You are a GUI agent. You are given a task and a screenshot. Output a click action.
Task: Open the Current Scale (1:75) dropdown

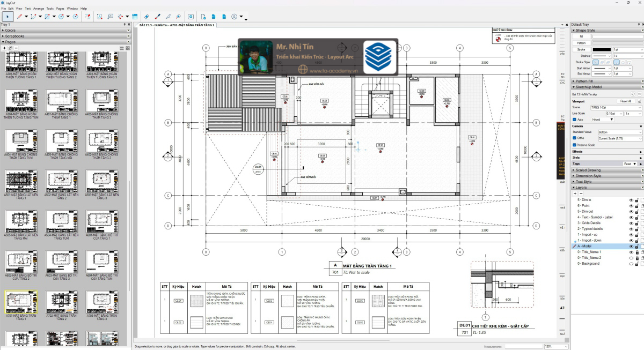(620, 138)
